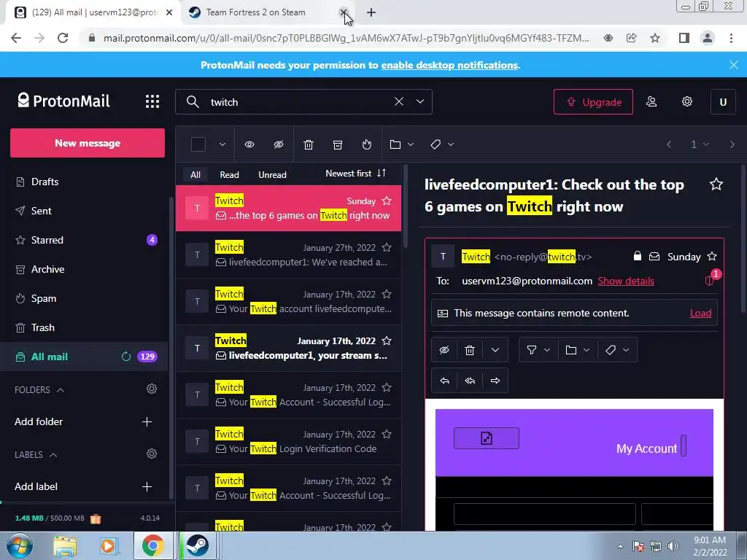Open the contacts icon in header
747x560 pixels.
click(651, 101)
